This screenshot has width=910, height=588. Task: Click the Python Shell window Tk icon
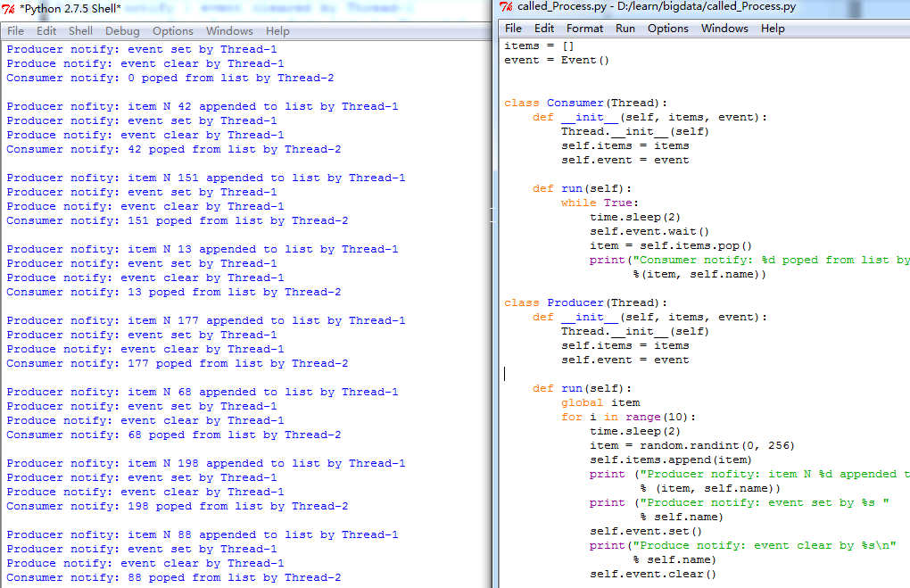[x=9, y=9]
